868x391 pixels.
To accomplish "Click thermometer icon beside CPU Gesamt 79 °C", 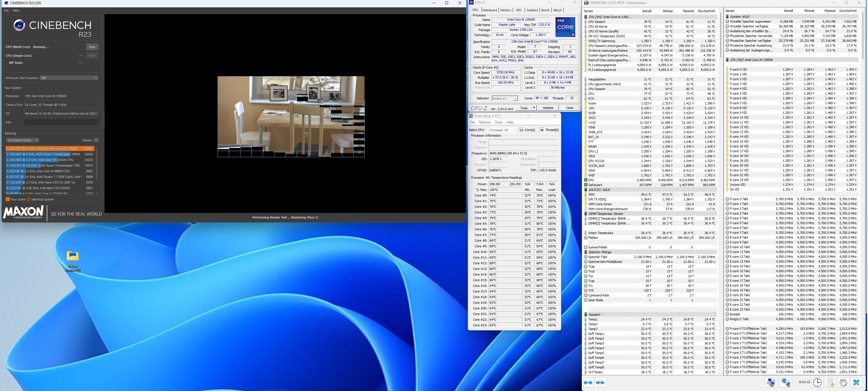I will pyautogui.click(x=586, y=22).
